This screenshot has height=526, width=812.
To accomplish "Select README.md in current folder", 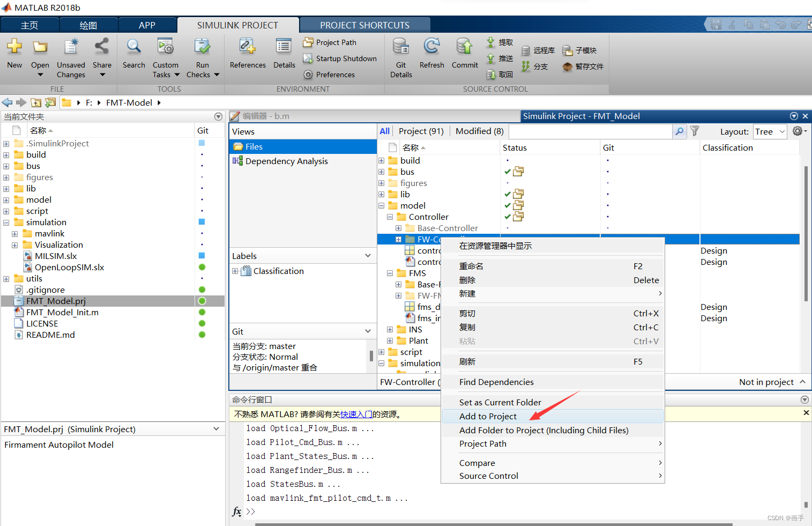I will tap(50, 335).
